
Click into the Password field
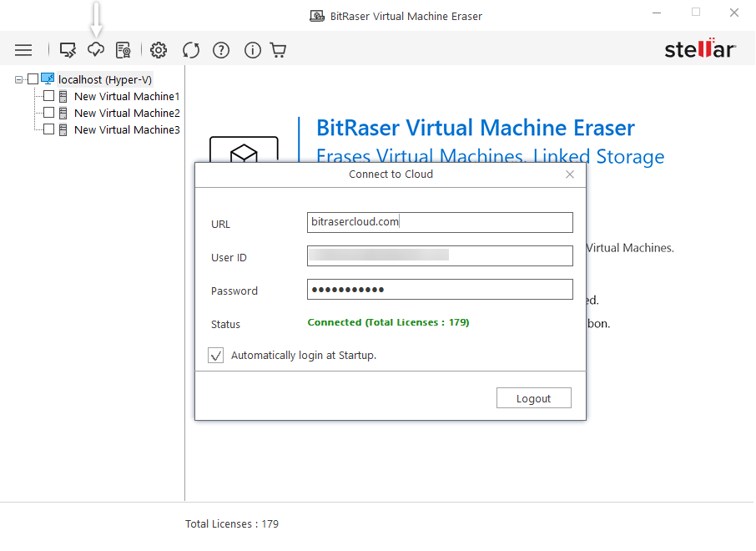440,290
